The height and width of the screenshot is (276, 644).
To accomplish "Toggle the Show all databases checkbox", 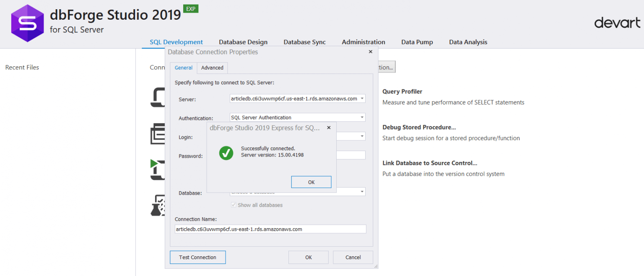I will tap(234, 205).
